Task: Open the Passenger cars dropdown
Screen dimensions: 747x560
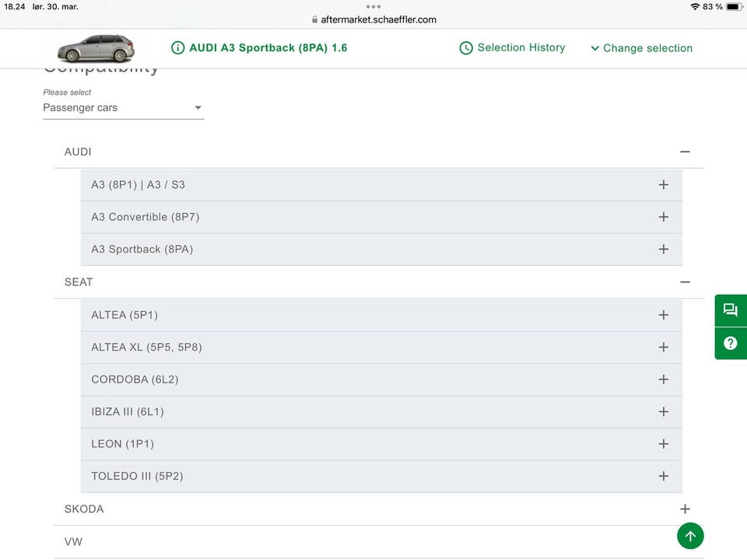Action: coord(124,107)
